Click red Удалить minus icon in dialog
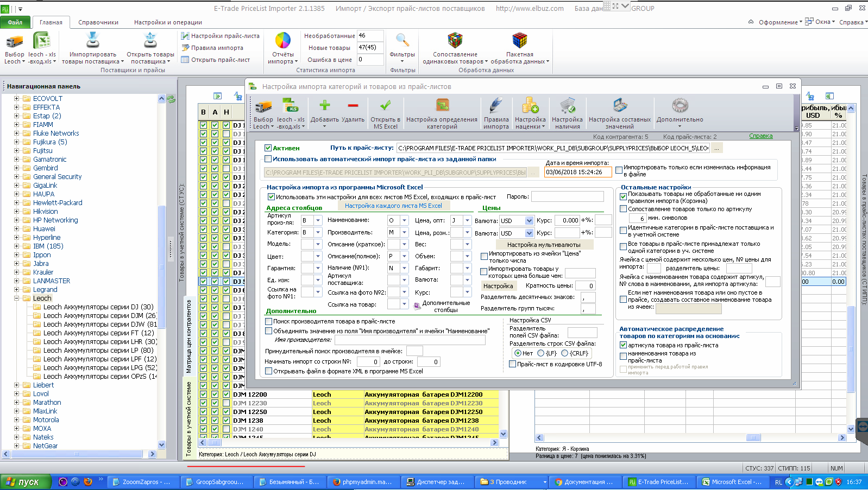The width and height of the screenshot is (868, 490). [x=353, y=106]
